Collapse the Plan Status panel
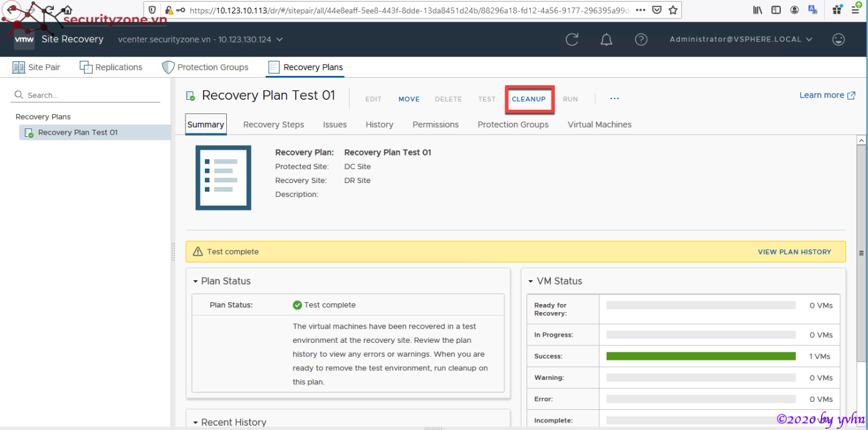 pos(196,281)
